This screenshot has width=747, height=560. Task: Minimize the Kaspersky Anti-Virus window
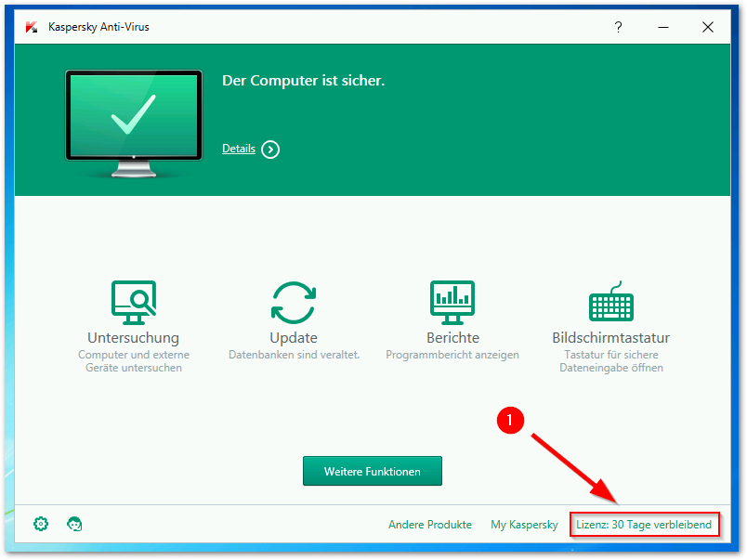[x=663, y=27]
